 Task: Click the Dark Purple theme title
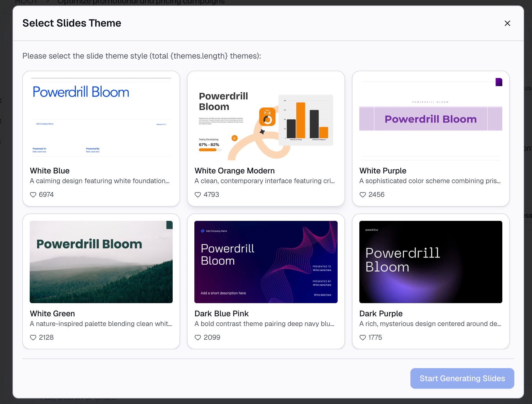pyautogui.click(x=381, y=313)
